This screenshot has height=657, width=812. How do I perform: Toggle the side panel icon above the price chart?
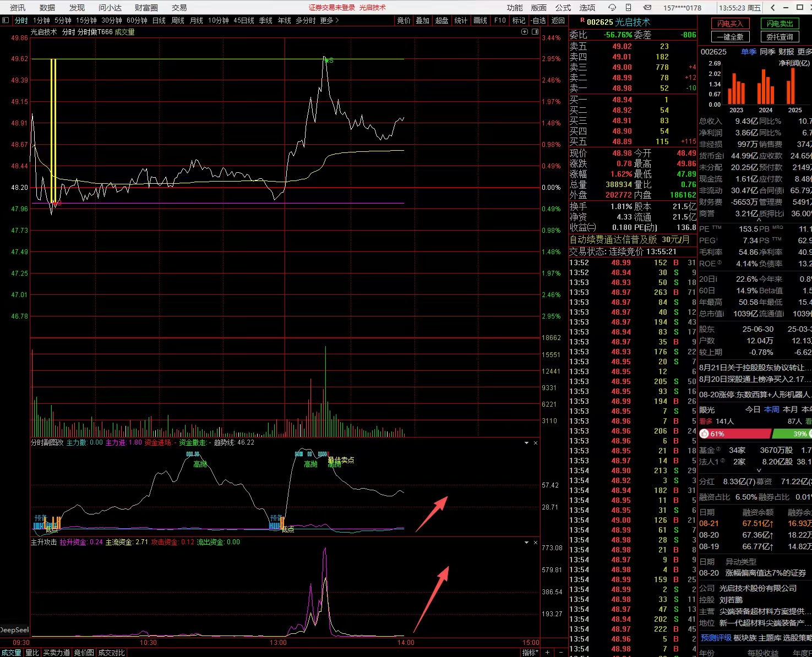535,32
